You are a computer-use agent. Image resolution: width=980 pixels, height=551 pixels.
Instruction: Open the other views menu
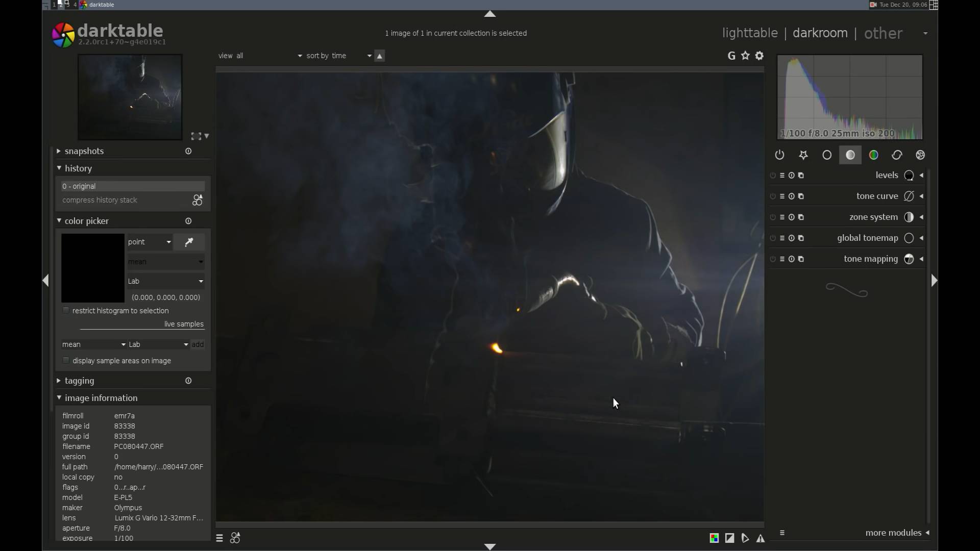(x=884, y=33)
